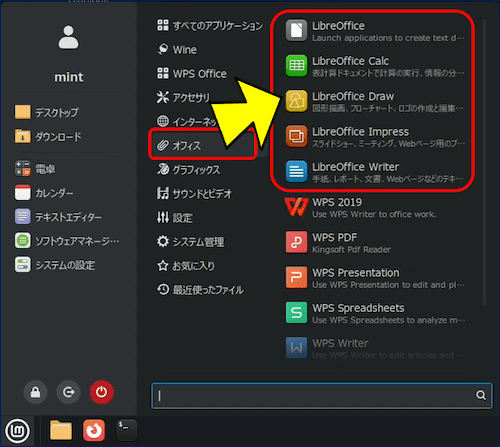Select the オフィス category

point(203,145)
